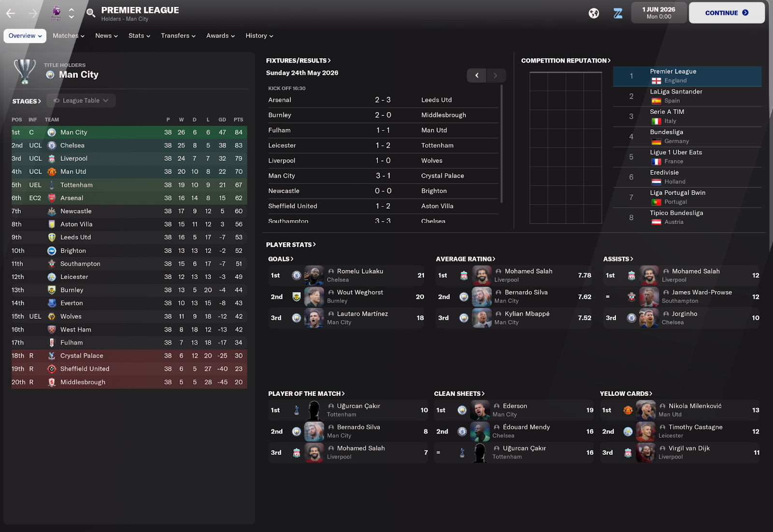Sort league table by PTS column header

tap(238, 120)
